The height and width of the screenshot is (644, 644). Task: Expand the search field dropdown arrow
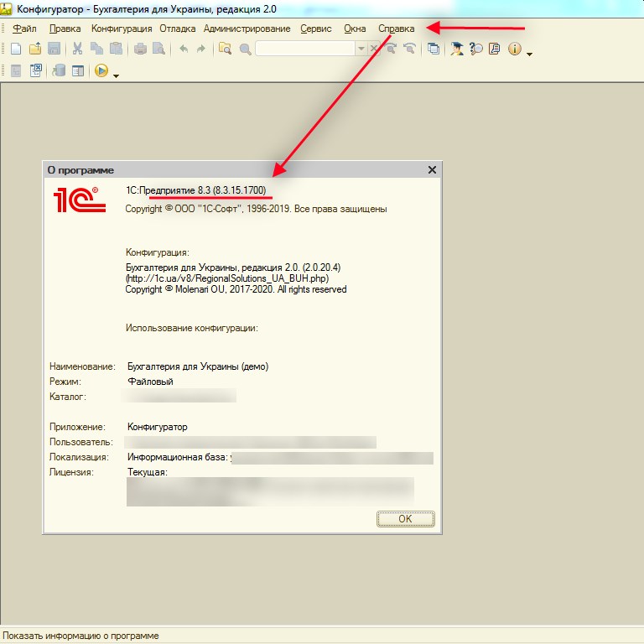[x=361, y=49]
